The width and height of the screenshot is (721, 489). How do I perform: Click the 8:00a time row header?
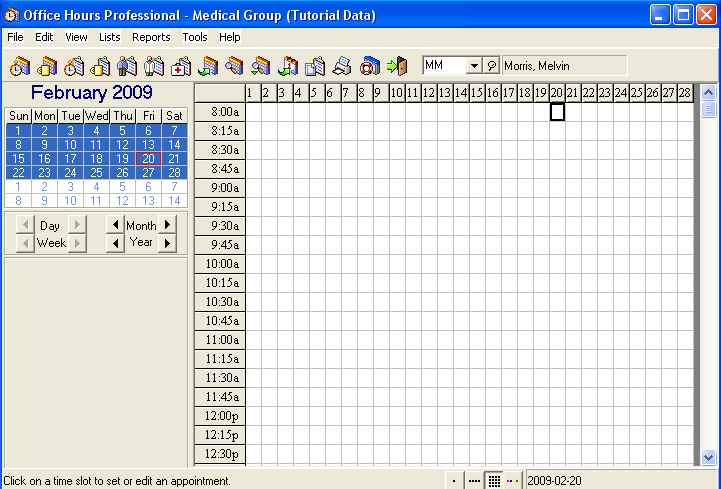coord(220,112)
